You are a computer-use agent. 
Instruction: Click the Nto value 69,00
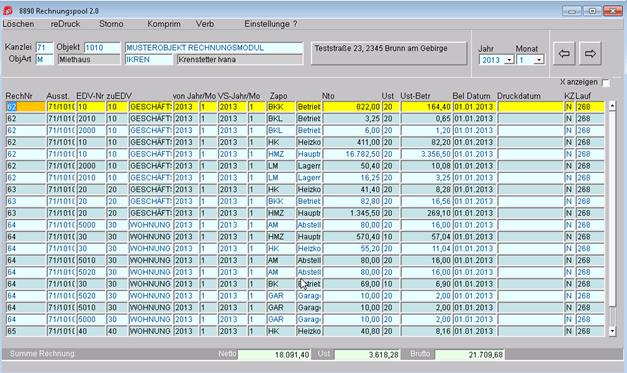pyautogui.click(x=352, y=284)
